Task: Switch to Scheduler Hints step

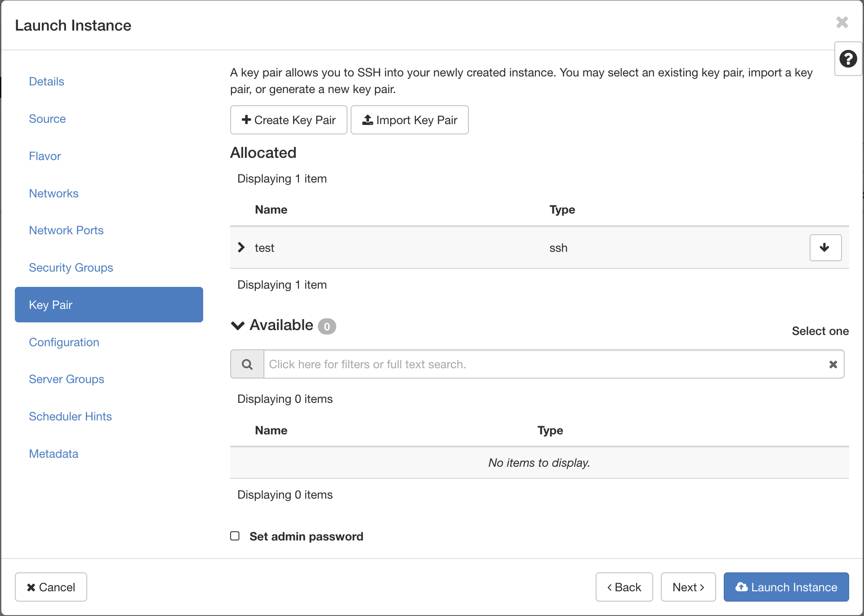Action: pos(71,416)
